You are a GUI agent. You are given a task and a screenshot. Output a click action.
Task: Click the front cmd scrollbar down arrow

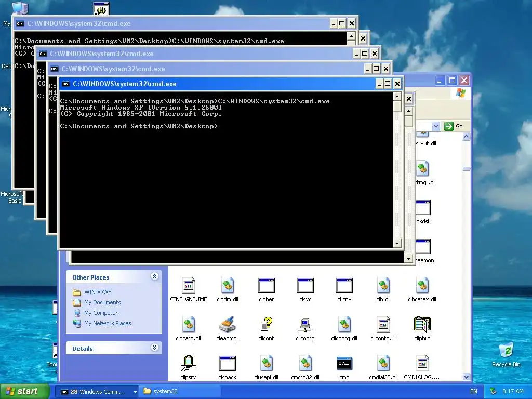(x=397, y=243)
